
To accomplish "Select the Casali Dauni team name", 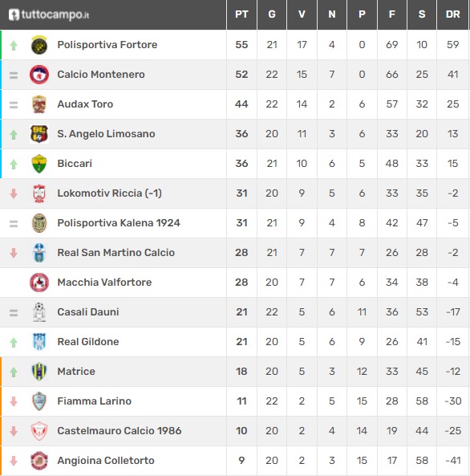I will coord(88,312).
